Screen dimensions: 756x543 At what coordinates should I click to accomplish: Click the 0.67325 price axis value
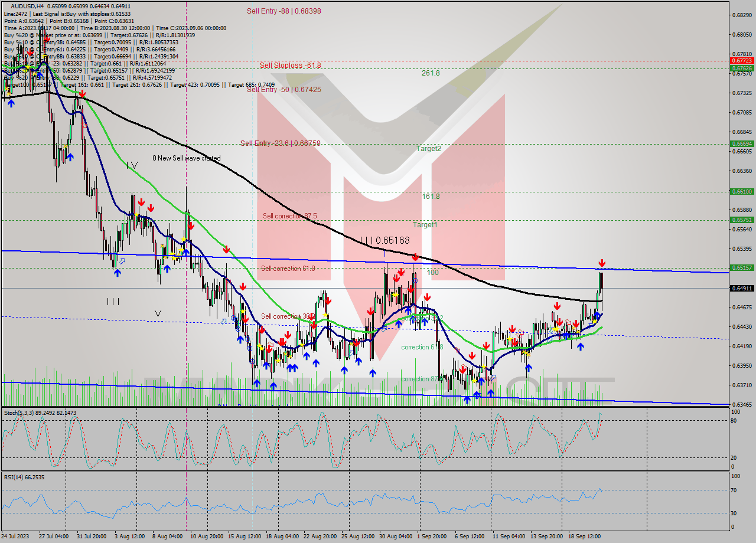point(741,93)
